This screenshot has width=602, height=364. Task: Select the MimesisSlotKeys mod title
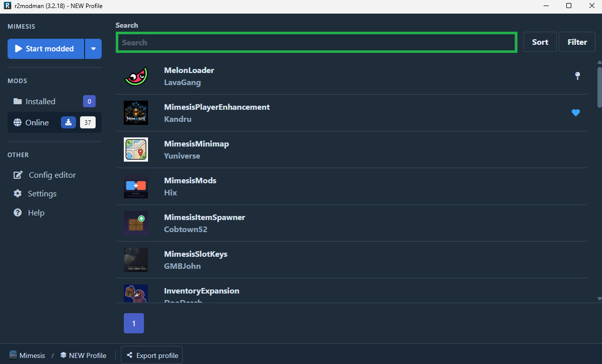195,254
